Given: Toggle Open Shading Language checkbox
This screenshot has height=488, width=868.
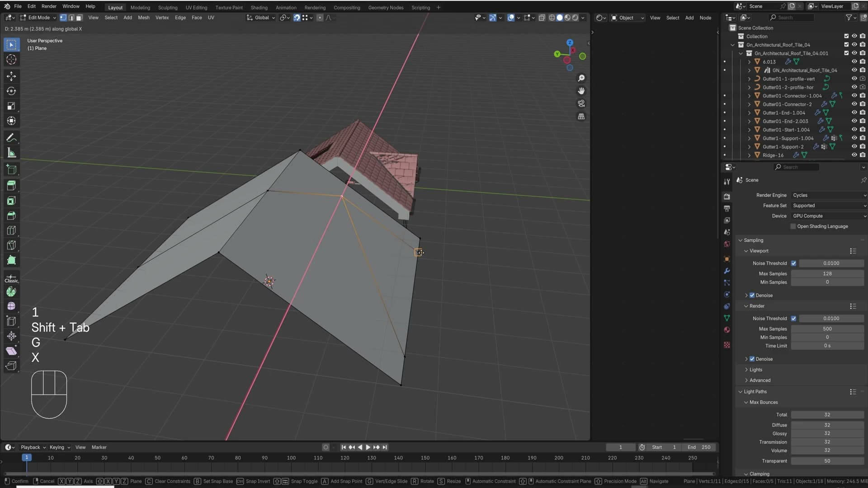Looking at the screenshot, I should 793,226.
